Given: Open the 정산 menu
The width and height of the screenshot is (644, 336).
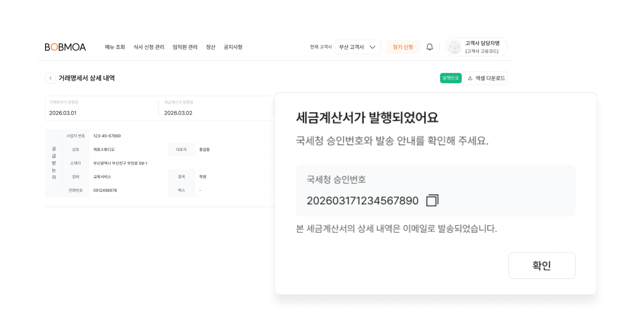Looking at the screenshot, I should tap(210, 47).
